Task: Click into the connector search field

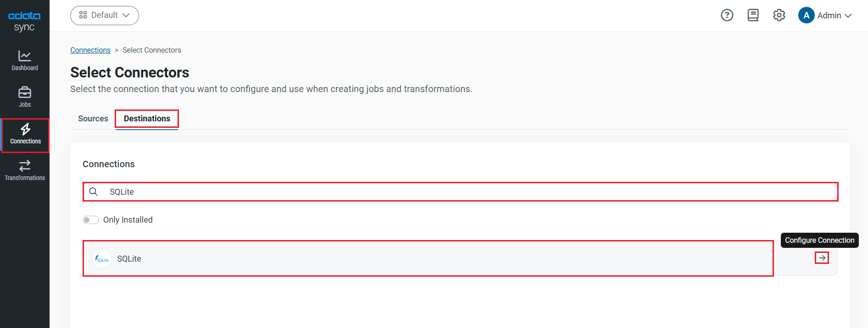Action: pos(459,191)
